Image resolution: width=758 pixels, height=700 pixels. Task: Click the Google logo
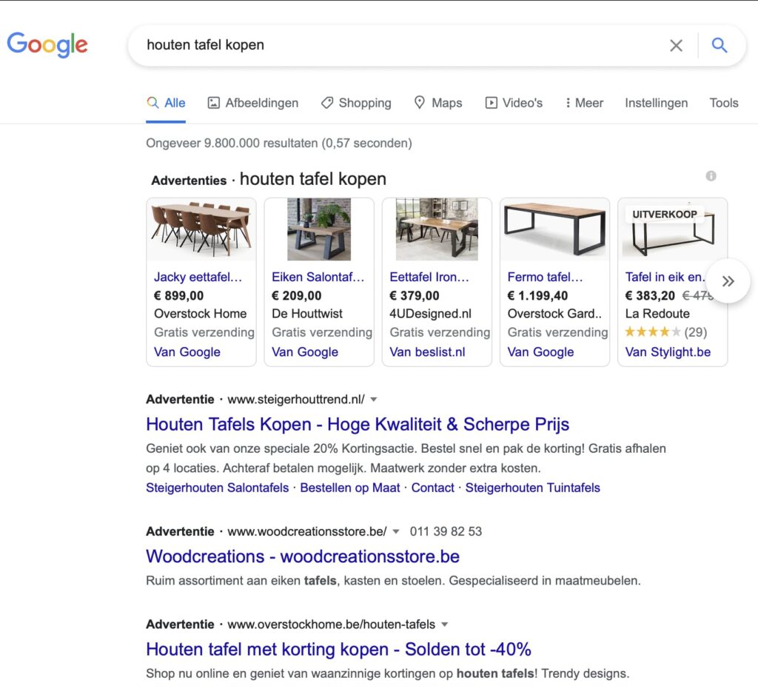pos(47,44)
